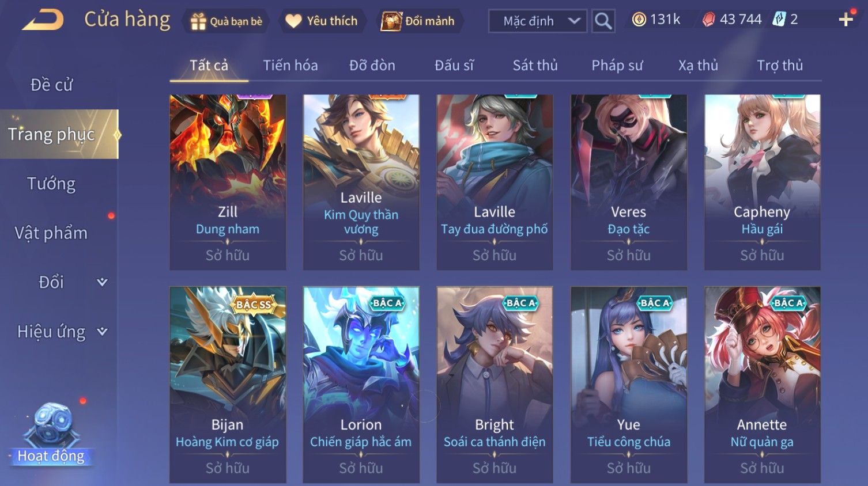This screenshot has height=486, width=868.
Task: Select the Zill Dung nham skin card
Action: [x=228, y=182]
